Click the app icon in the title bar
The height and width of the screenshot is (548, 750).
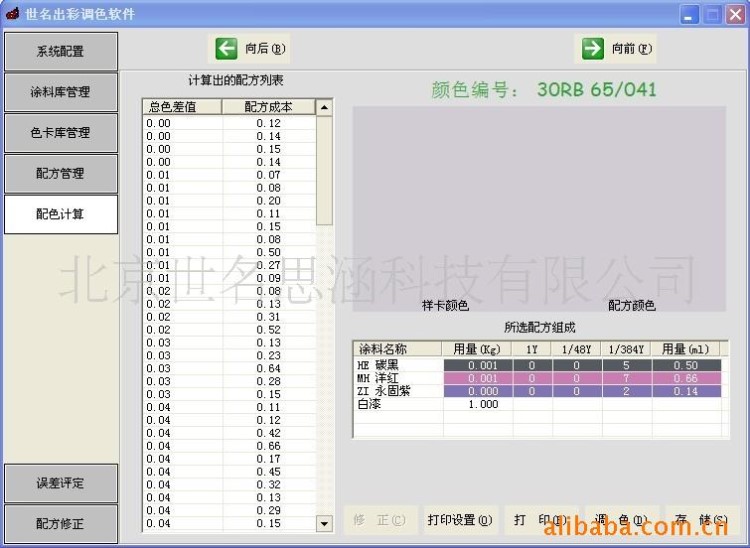click(x=12, y=14)
